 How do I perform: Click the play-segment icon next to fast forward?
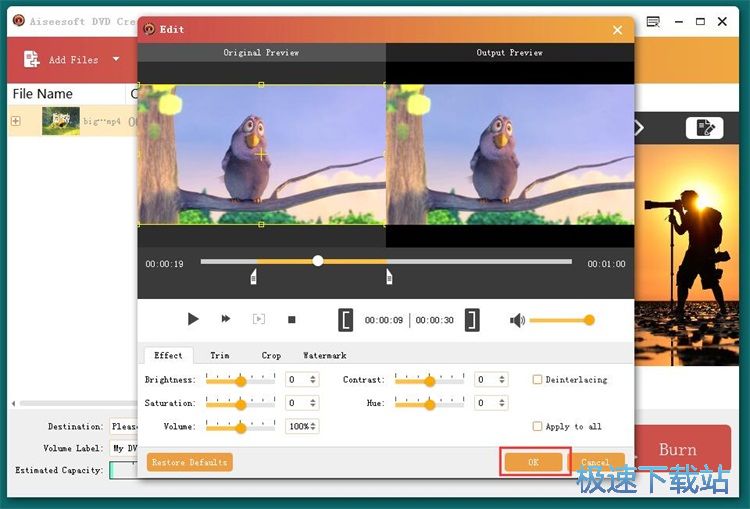259,319
